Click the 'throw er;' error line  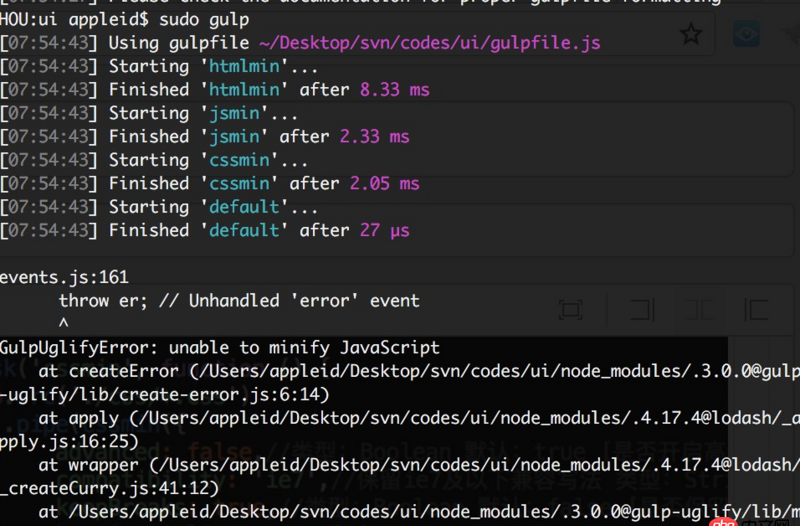[239, 300]
